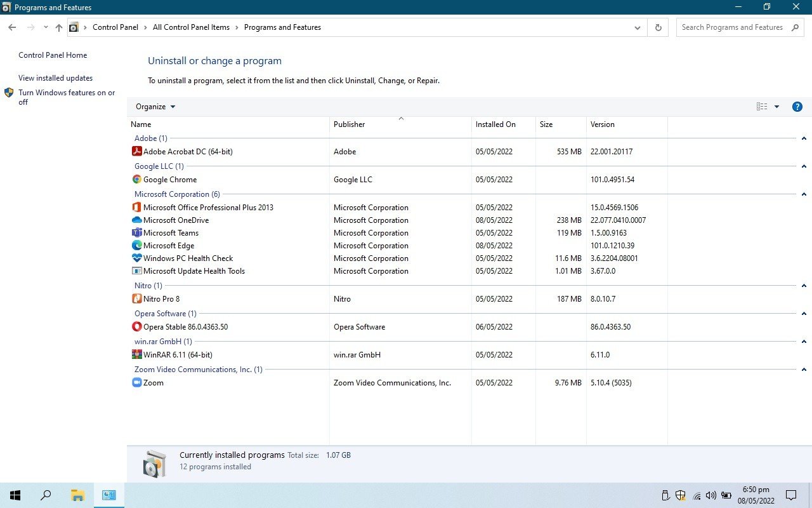Open the Organize dropdown menu

[155, 107]
